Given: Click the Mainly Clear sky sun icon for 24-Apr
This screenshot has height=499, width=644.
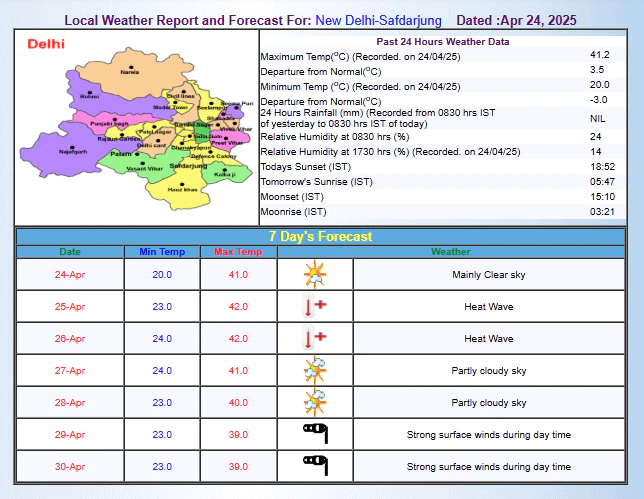Looking at the screenshot, I should [x=315, y=275].
